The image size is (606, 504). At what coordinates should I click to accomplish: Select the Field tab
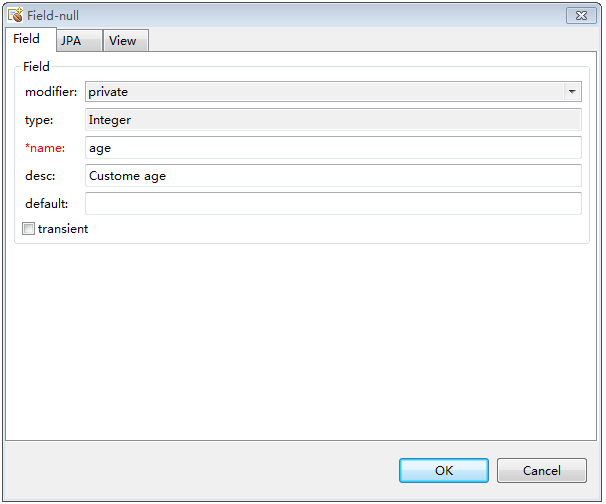coord(27,39)
